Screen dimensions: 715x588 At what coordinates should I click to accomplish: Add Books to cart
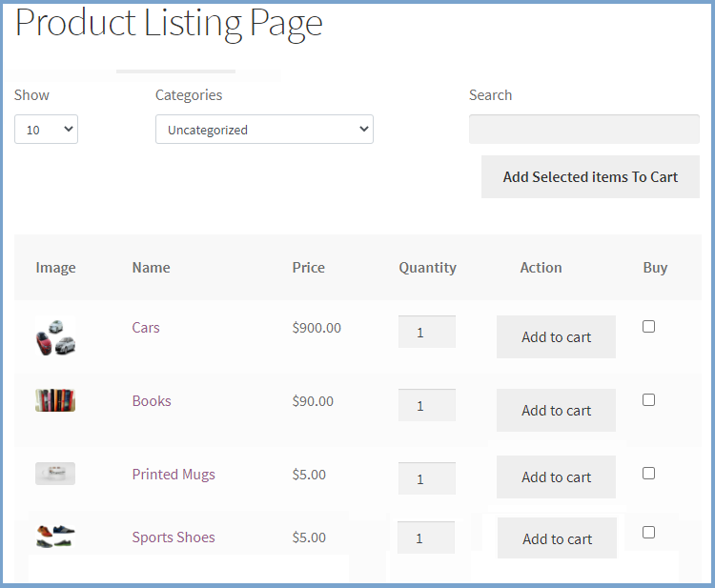click(556, 411)
